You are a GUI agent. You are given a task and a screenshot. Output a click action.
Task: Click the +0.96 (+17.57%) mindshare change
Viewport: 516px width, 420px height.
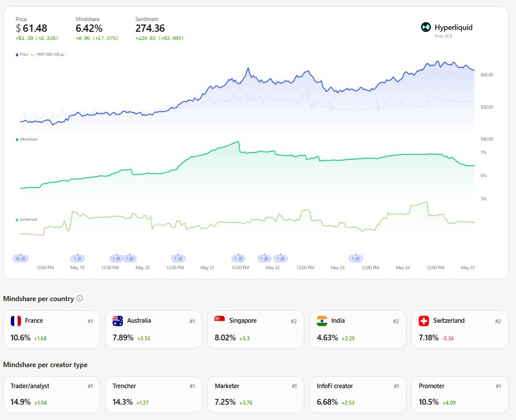point(97,38)
